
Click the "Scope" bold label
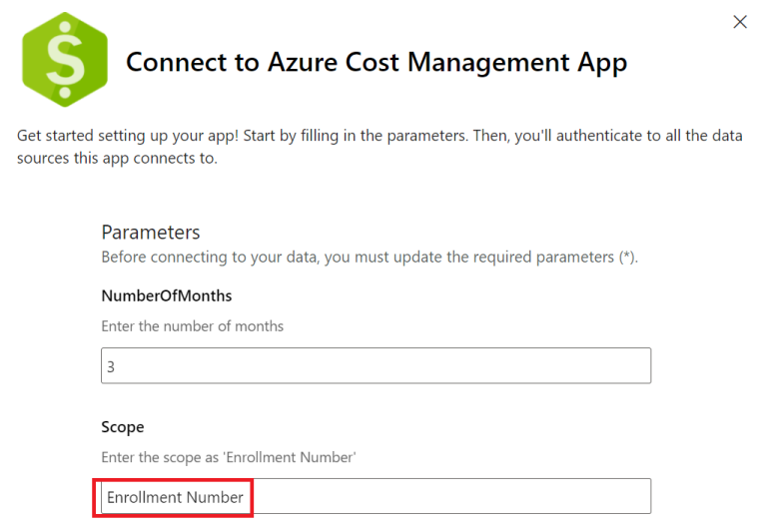point(123,426)
